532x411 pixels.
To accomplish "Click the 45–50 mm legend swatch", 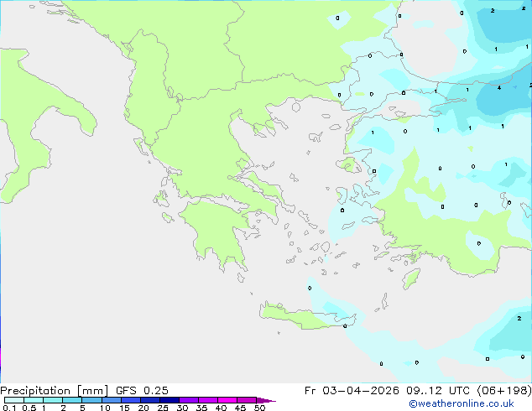I will click(247, 400).
